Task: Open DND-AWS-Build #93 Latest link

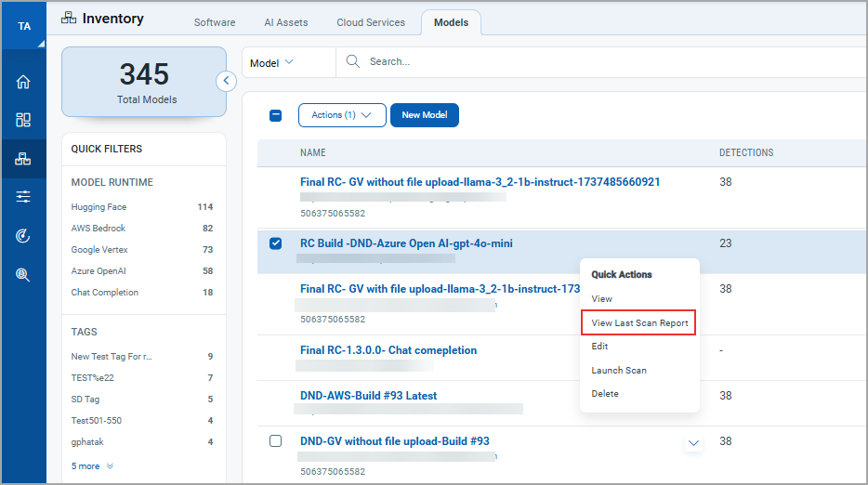Action: [x=369, y=396]
